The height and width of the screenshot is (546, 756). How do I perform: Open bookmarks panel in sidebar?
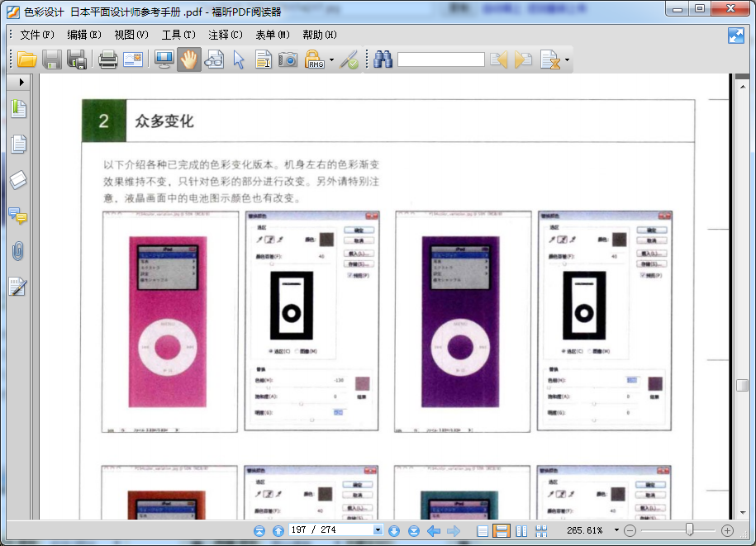point(18,108)
